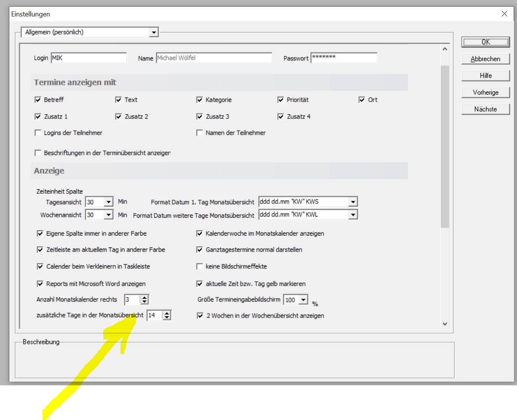Disable Reports mit Microsoft Word anzeigen
This screenshot has height=420, width=517.
pyautogui.click(x=40, y=284)
